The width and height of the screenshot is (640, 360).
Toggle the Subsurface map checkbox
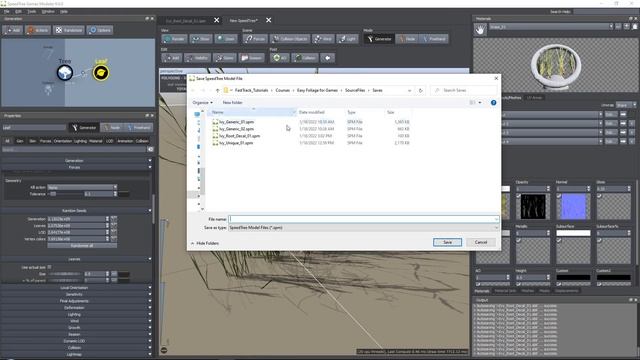[x=559, y=240]
